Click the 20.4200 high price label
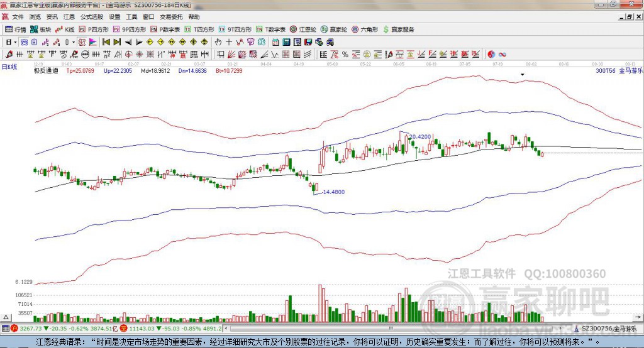Image resolution: width=644 pixels, height=348 pixels. [420, 137]
